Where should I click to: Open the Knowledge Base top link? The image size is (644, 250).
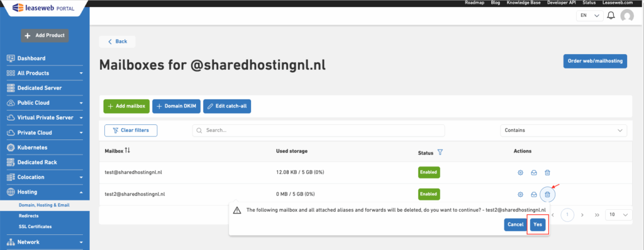[523, 3]
